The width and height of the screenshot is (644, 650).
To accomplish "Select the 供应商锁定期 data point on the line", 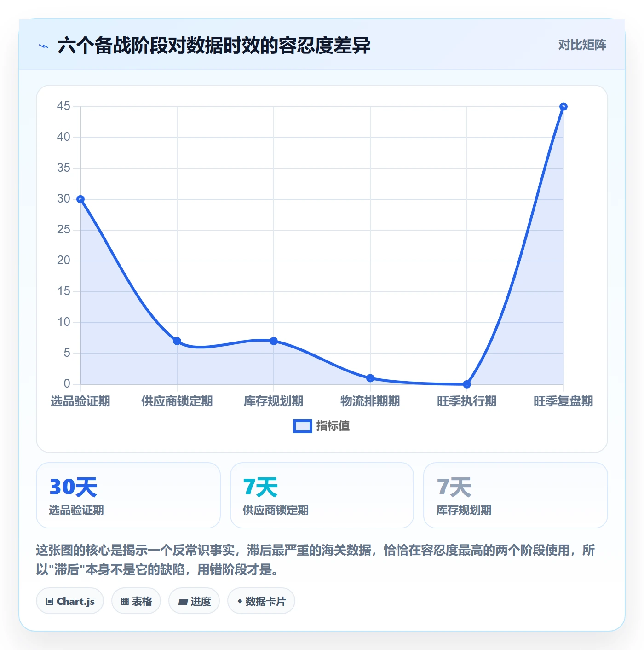I will [x=177, y=341].
